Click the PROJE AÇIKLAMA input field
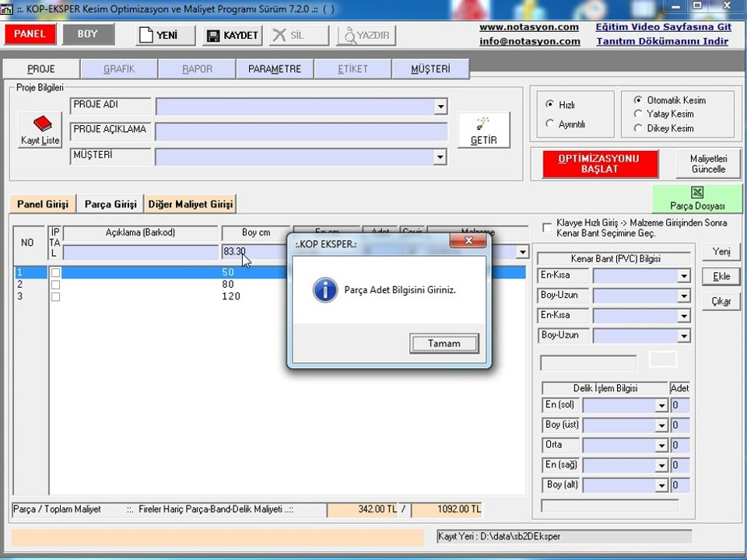This screenshot has height=560, width=747. [x=302, y=132]
